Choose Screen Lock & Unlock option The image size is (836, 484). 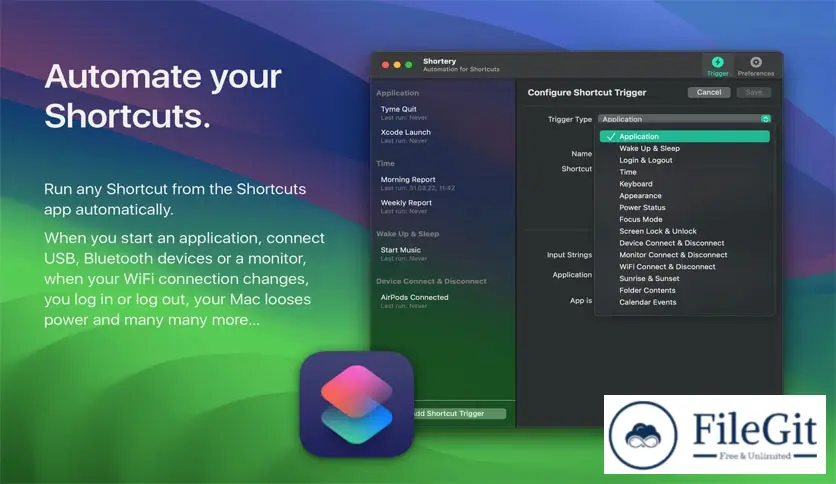tap(657, 231)
